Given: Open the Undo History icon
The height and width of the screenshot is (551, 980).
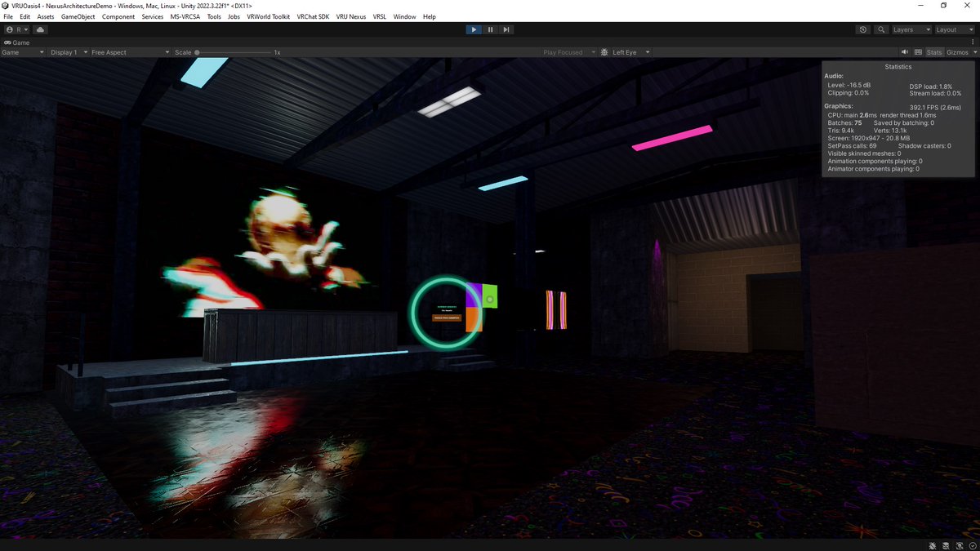Looking at the screenshot, I should pos(863,29).
